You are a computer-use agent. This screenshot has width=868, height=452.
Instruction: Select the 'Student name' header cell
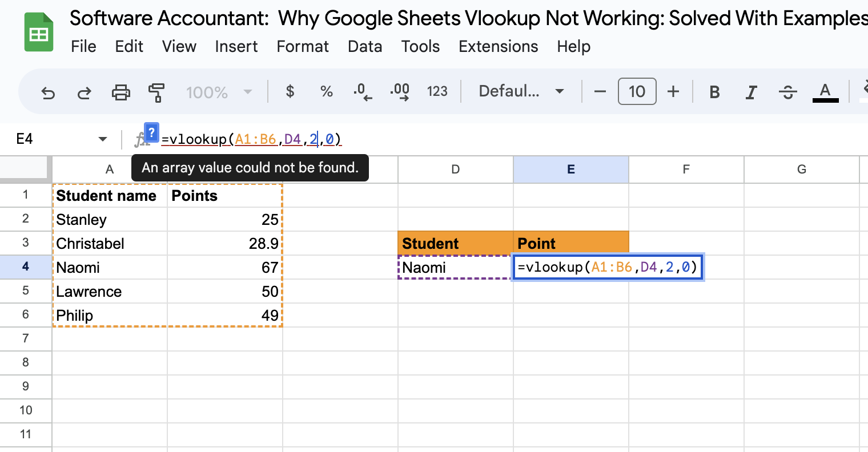tap(110, 195)
